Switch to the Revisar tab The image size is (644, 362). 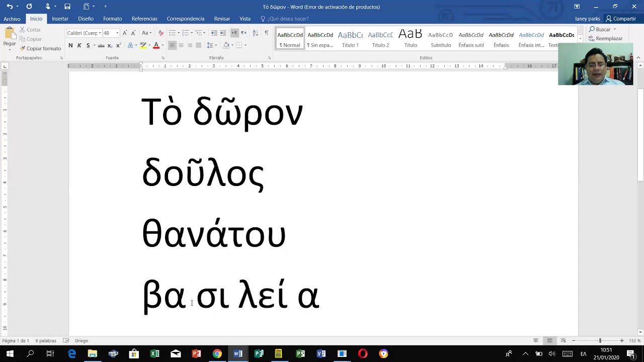pyautogui.click(x=222, y=19)
